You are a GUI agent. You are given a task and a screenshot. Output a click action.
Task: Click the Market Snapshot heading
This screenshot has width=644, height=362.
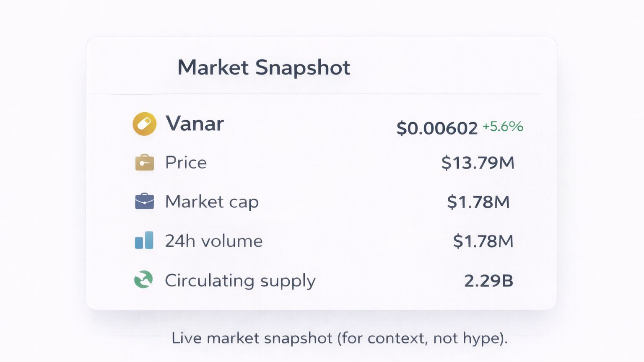coord(264,67)
